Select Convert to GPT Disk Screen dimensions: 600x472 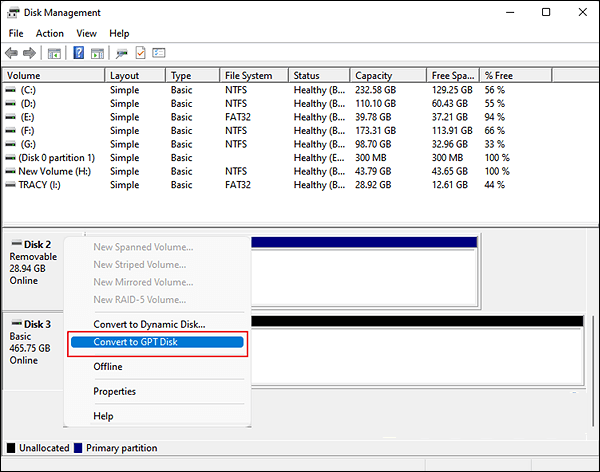click(141, 343)
